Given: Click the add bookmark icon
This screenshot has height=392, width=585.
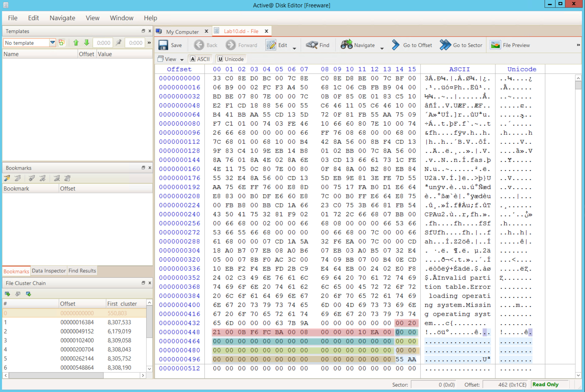Looking at the screenshot, I should pos(7,178).
